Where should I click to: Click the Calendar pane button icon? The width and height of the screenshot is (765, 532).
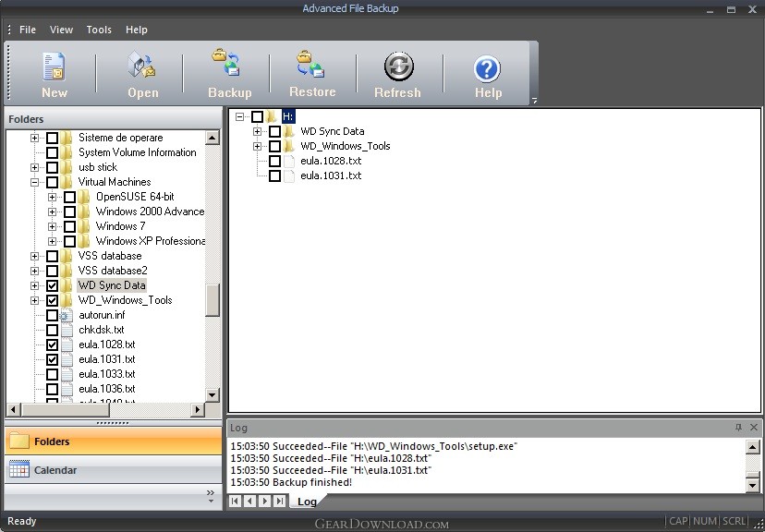[x=19, y=469]
